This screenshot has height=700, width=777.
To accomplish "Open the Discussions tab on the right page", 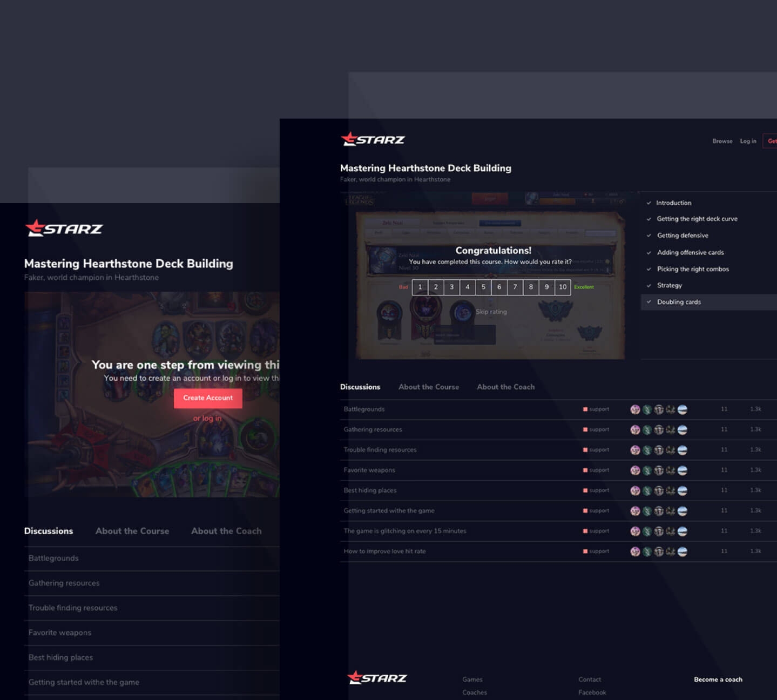I will (x=360, y=387).
